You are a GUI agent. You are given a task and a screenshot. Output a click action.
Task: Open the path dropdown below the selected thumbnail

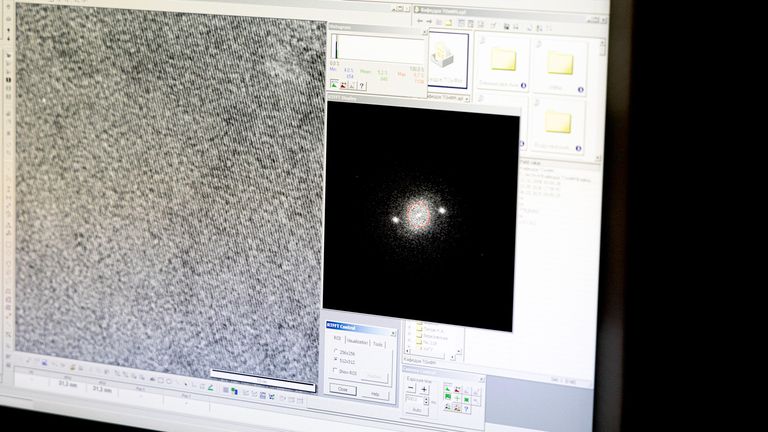coord(466,98)
